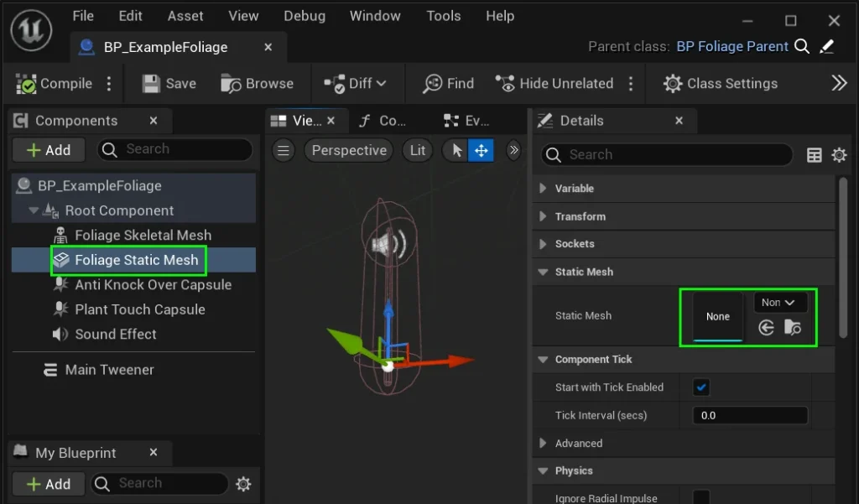The image size is (859, 504).
Task: Collapse the Root Component tree node
Action: (x=34, y=210)
